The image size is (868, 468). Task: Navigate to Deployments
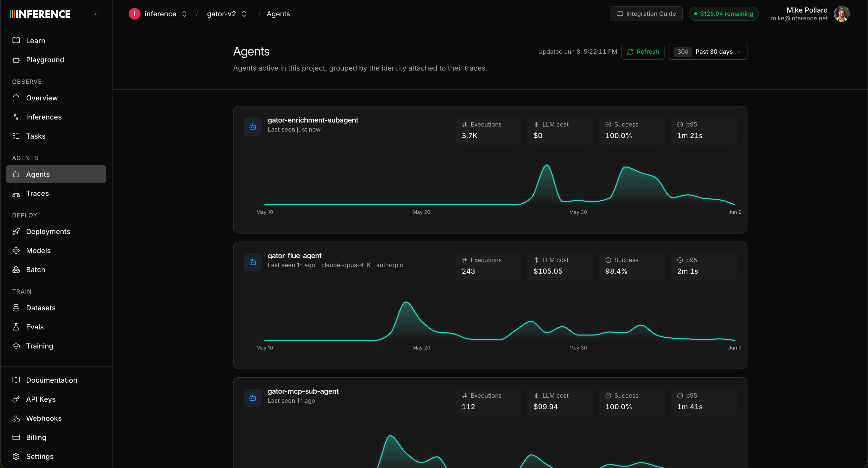click(x=56, y=231)
